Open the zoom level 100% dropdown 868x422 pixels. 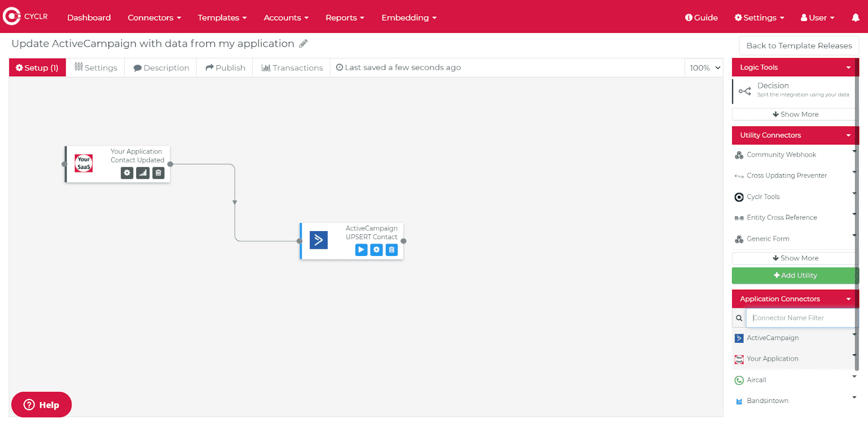tap(704, 68)
